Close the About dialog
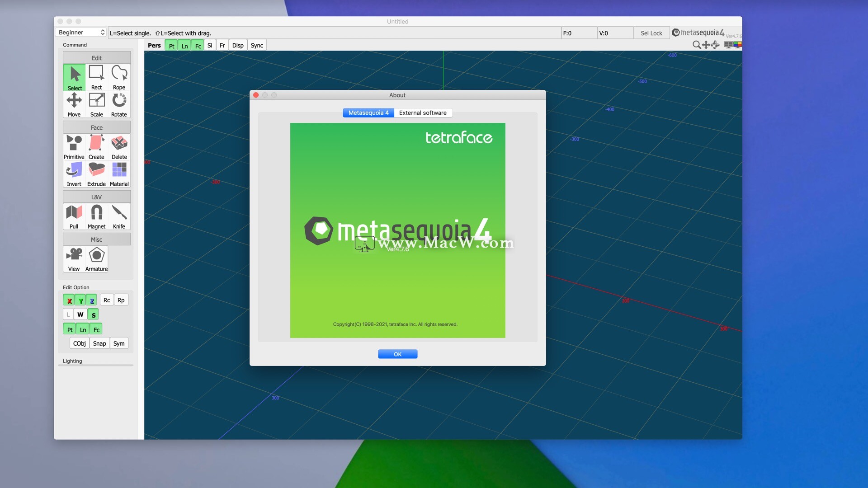The image size is (868, 488). (x=256, y=95)
